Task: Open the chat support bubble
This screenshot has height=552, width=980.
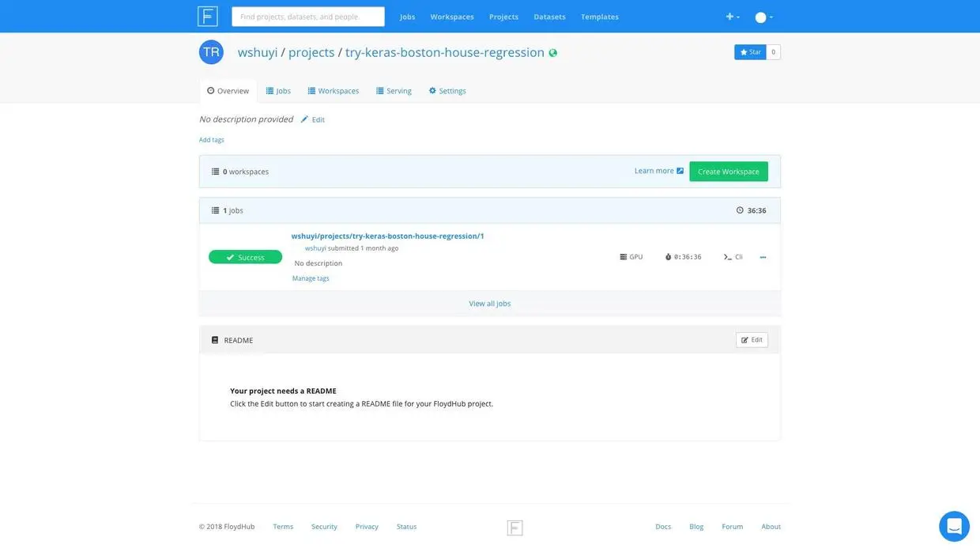Action: click(x=954, y=526)
